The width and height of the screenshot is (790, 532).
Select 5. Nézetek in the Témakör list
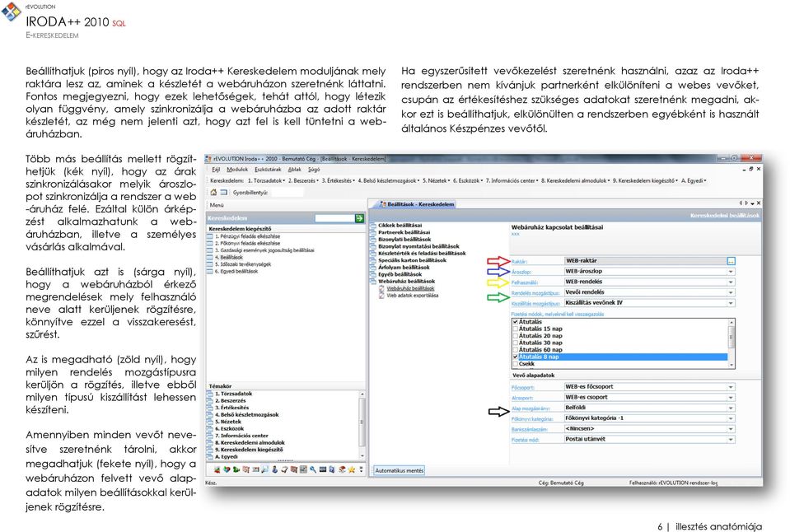[x=227, y=422]
